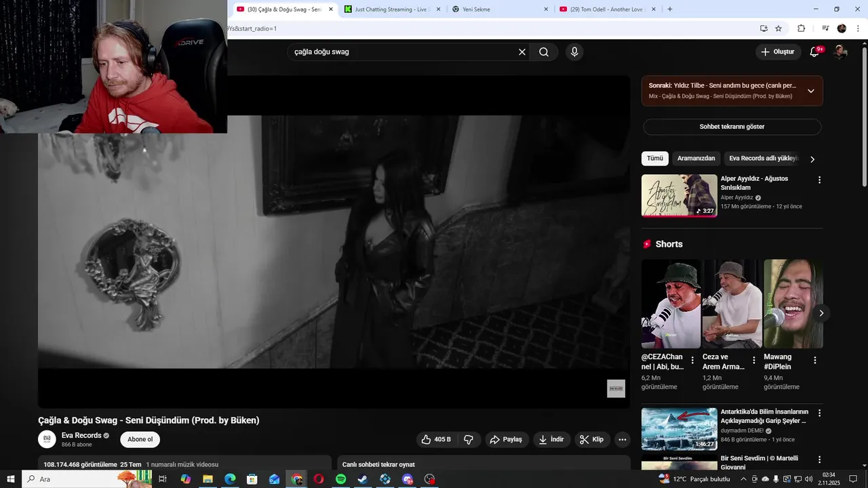Open a new browser tab

coord(670,9)
